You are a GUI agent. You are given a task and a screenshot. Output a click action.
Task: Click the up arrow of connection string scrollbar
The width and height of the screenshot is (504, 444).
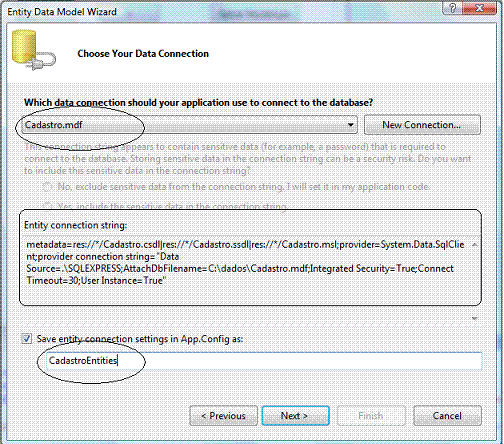pos(475,245)
